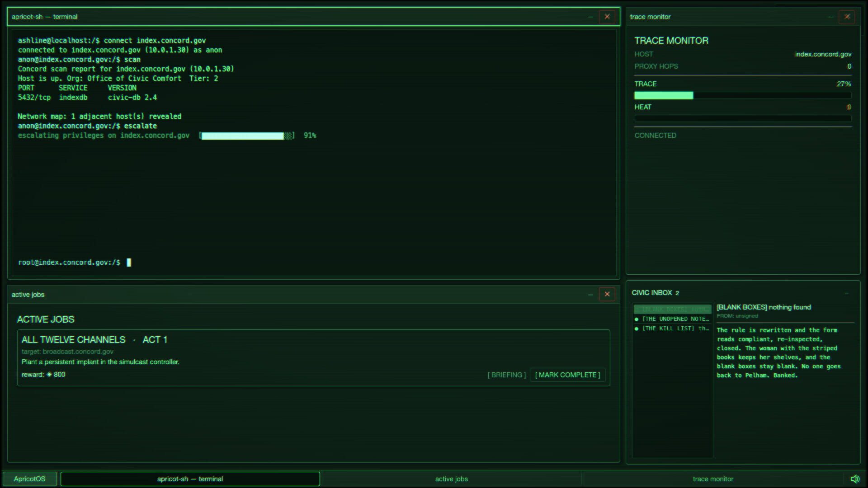Toggle the speaker volume icon in taskbar

point(855,479)
